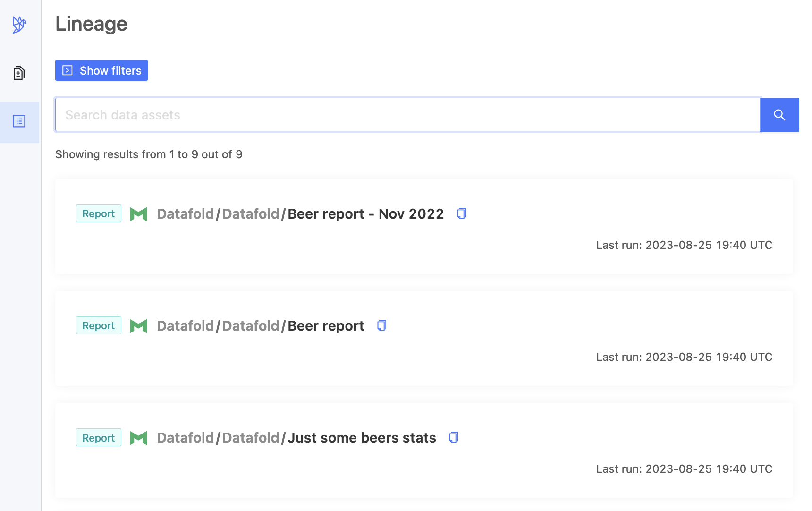Copy path icon next to Beer report

click(382, 325)
